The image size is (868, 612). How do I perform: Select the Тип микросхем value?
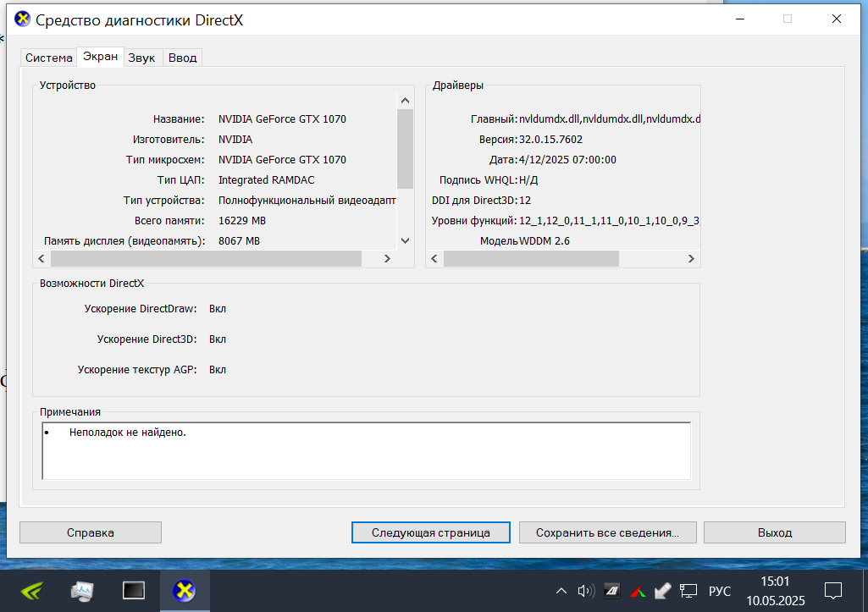point(282,160)
